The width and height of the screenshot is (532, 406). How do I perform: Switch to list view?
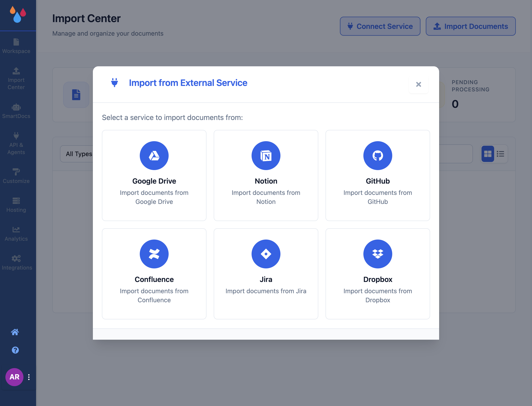pos(500,154)
